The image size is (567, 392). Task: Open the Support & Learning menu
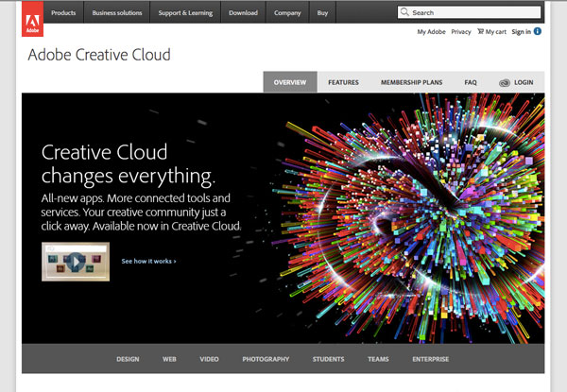[x=185, y=12]
